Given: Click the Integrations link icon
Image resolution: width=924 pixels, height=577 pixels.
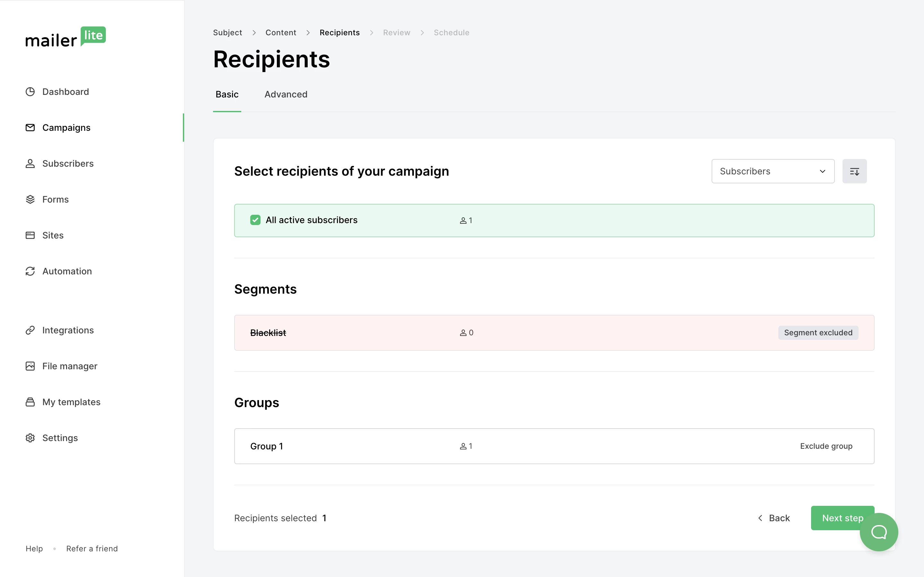Looking at the screenshot, I should [30, 330].
